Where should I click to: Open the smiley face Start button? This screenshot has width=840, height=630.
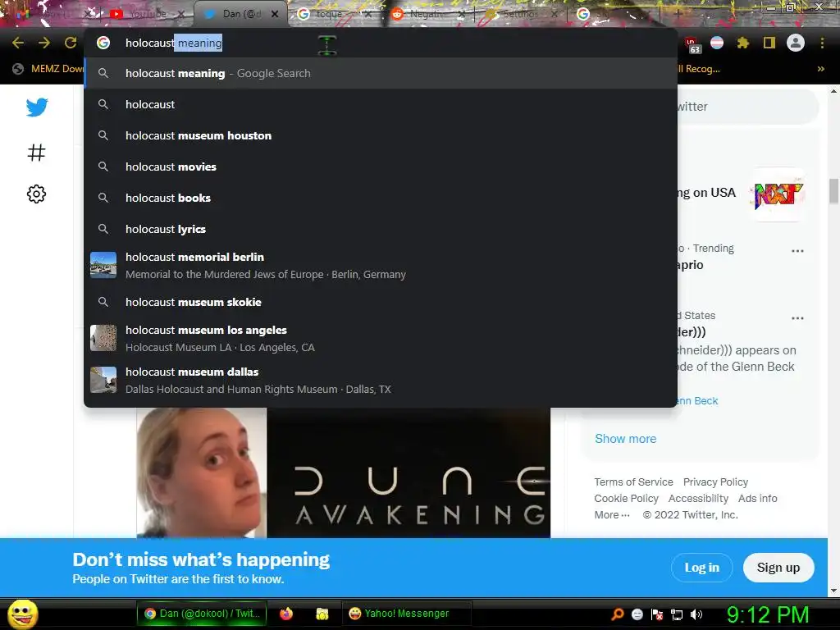click(x=22, y=614)
